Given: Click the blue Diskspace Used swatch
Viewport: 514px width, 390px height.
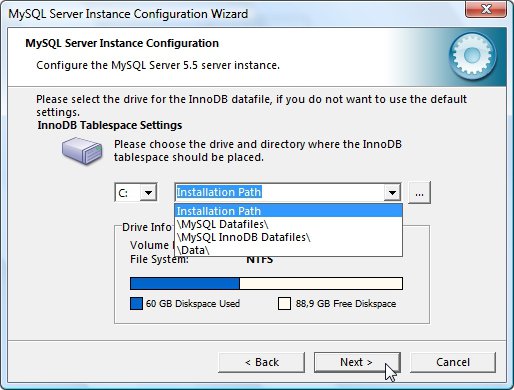Looking at the screenshot, I should tap(136, 304).
